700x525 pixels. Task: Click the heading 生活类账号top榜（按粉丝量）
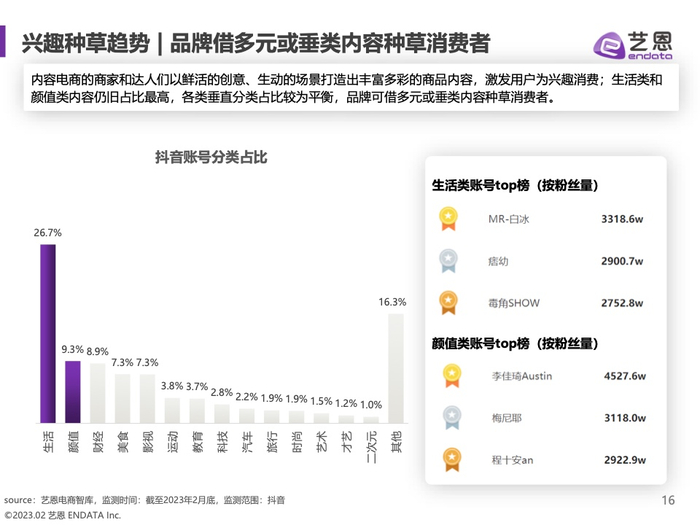point(515,185)
